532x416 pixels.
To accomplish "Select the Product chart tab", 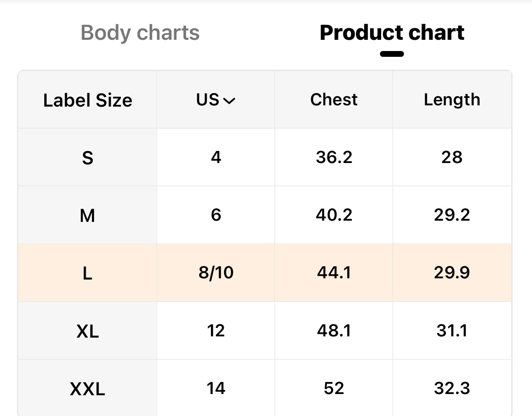I will click(392, 33).
